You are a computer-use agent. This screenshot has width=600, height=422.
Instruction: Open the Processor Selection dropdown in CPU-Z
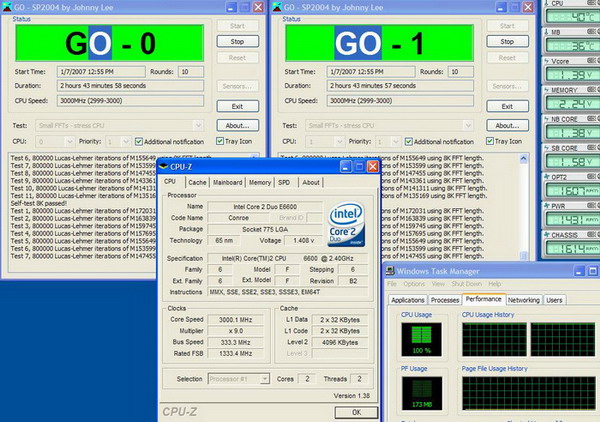click(x=265, y=379)
